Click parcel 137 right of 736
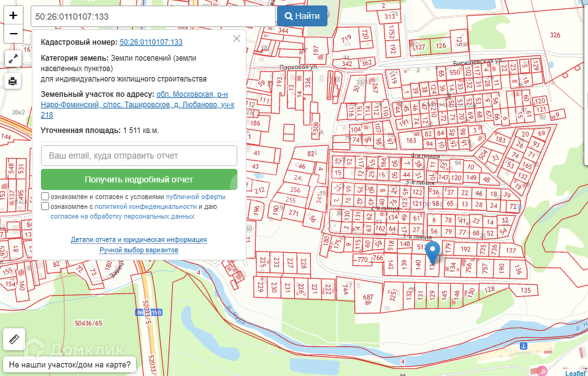This screenshot has height=376, width=588. (511, 250)
